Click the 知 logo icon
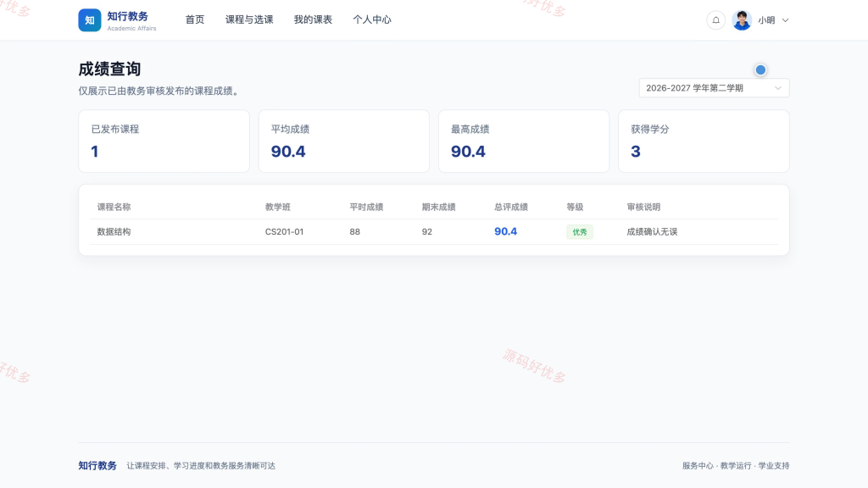This screenshot has height=488, width=868. coord(90,20)
